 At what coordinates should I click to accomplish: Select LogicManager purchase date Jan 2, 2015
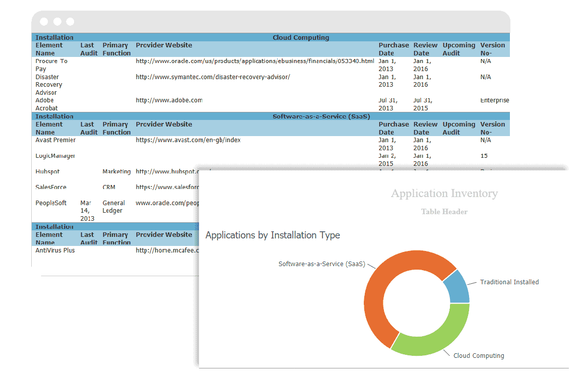tap(387, 160)
